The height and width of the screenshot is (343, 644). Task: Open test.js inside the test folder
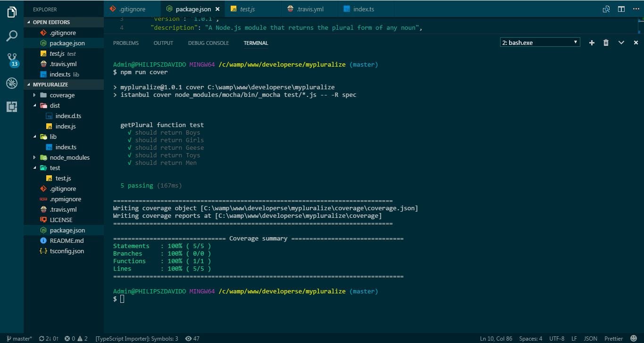[x=64, y=178]
